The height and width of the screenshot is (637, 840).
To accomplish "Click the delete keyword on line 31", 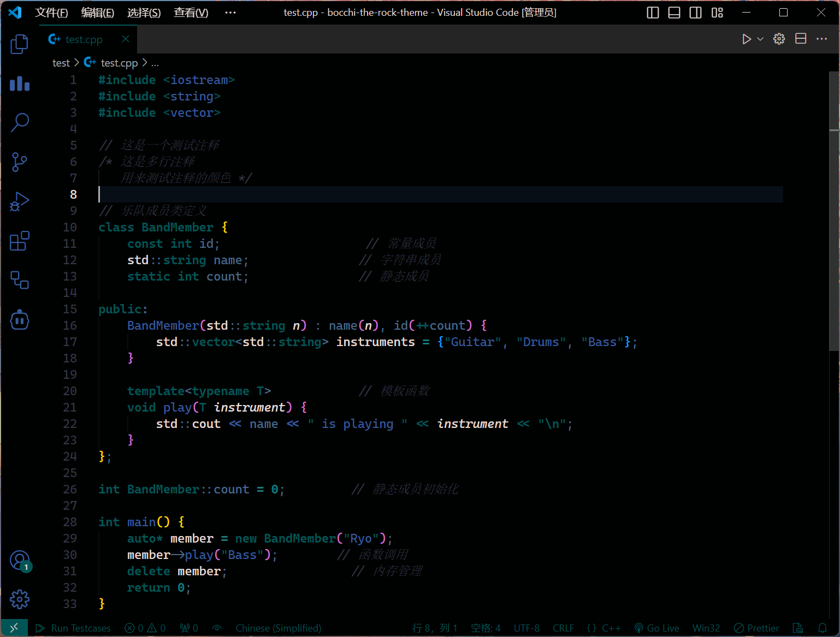I will (x=149, y=571).
